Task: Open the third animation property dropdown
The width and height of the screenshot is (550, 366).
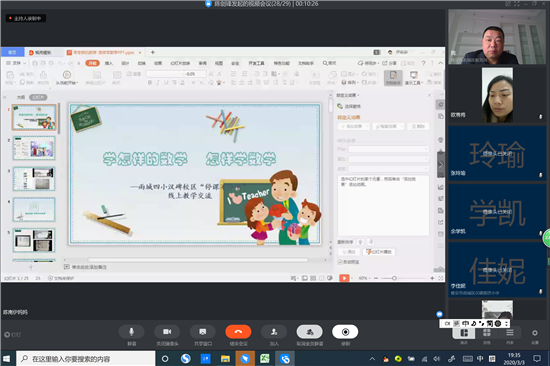Action: pos(389,169)
